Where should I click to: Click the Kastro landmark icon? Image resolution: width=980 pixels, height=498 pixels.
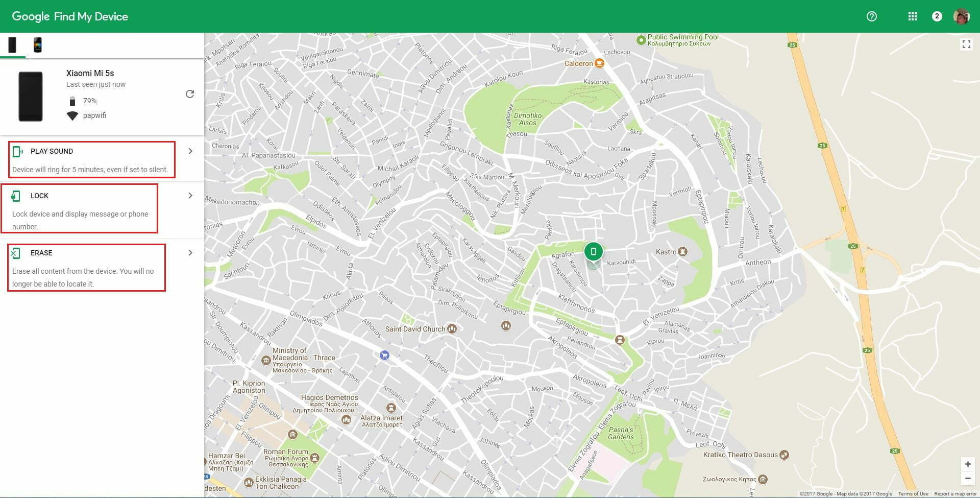(x=683, y=251)
